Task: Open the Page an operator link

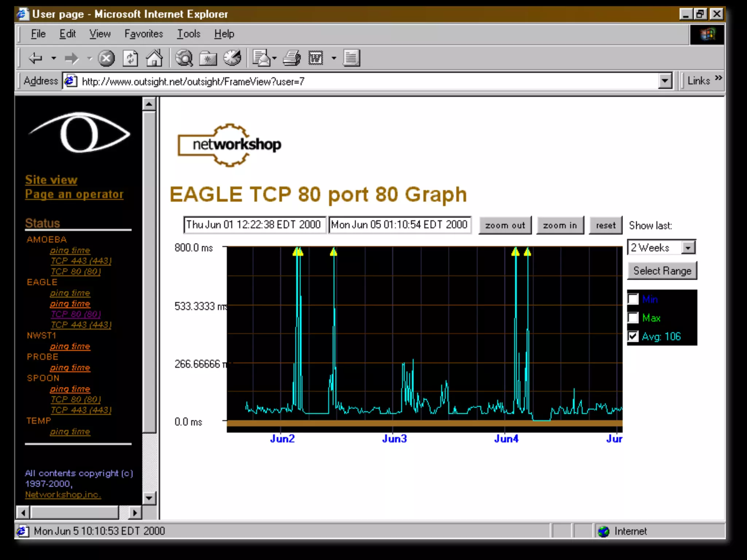Action: click(x=74, y=194)
